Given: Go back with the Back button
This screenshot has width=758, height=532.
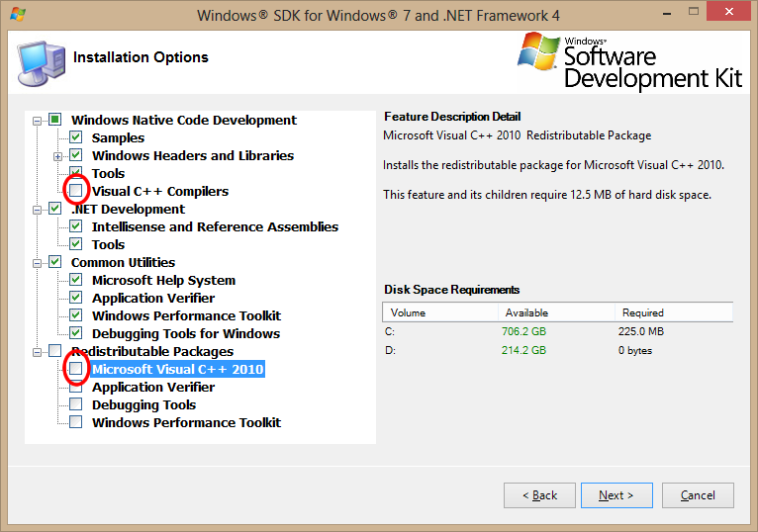Looking at the screenshot, I should tap(539, 494).
